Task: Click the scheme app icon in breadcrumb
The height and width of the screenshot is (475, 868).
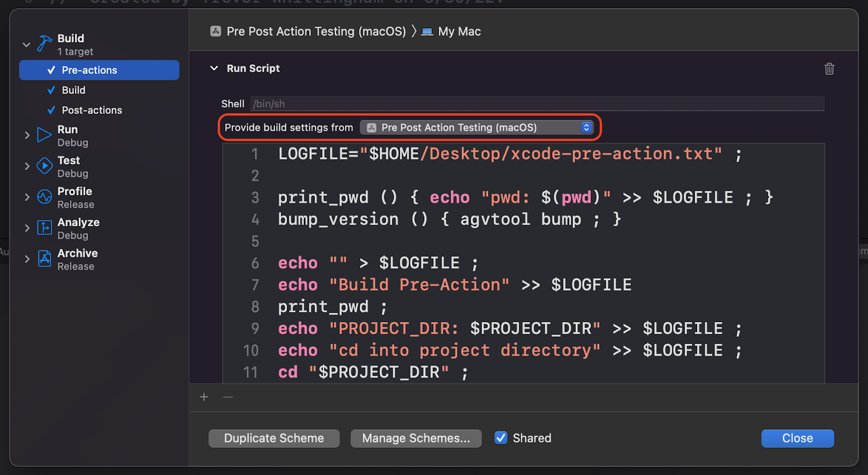Action: [x=215, y=31]
